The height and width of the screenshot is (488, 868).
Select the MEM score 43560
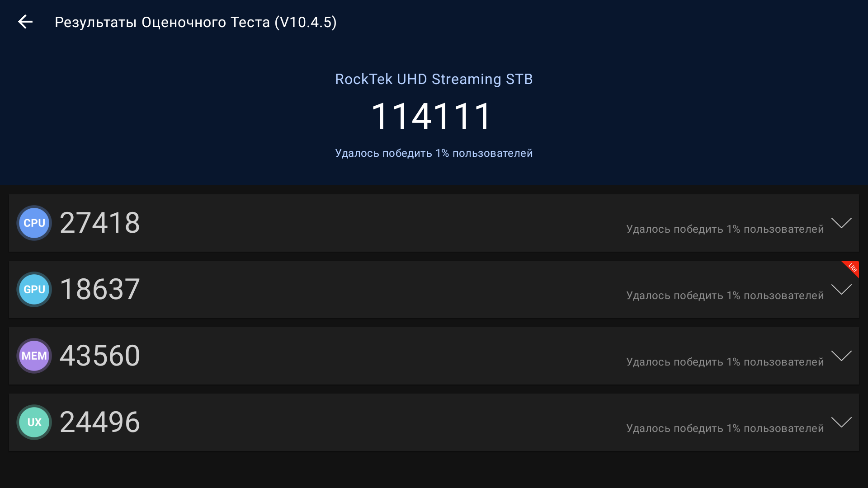[x=99, y=356]
